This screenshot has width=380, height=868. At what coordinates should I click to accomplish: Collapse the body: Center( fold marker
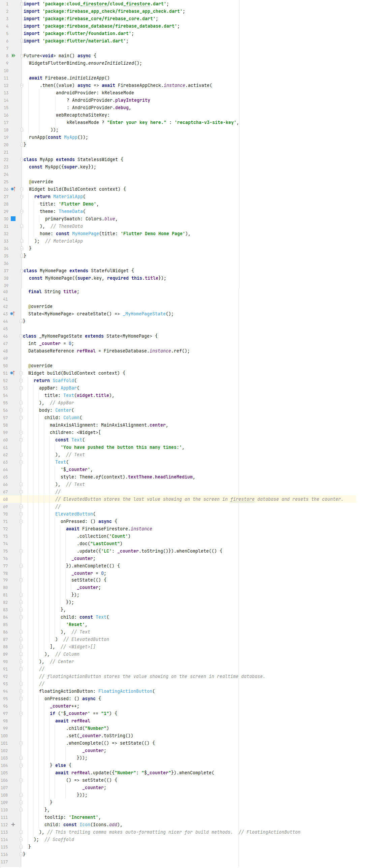(21, 410)
